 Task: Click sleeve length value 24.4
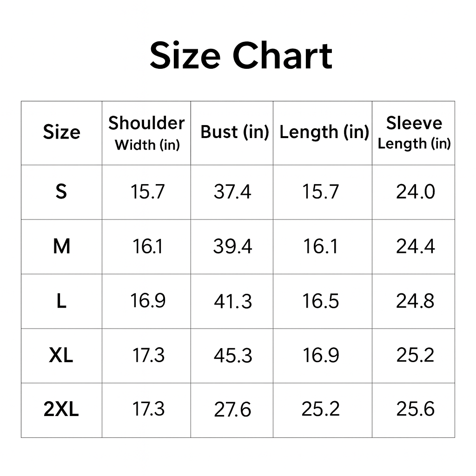point(416,246)
